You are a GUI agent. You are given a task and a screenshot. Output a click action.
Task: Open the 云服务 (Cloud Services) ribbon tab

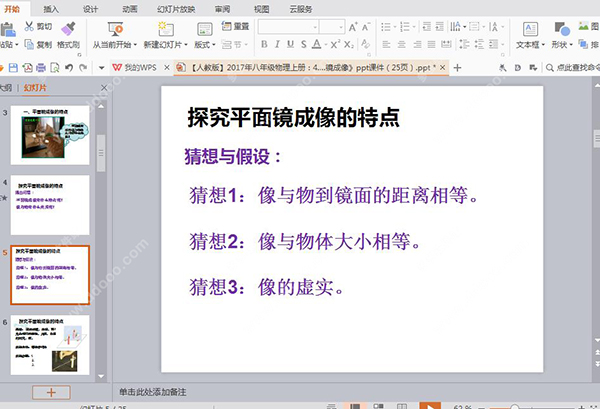point(301,9)
